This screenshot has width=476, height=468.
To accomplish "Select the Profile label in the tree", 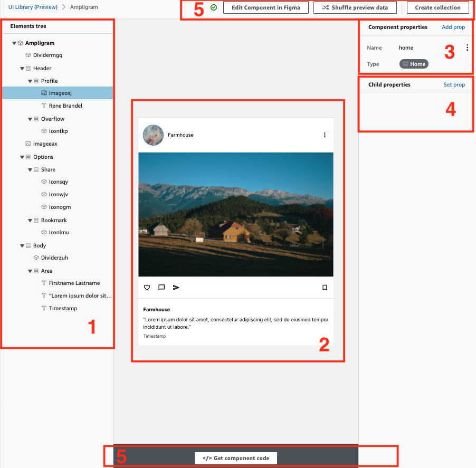I will pos(49,81).
